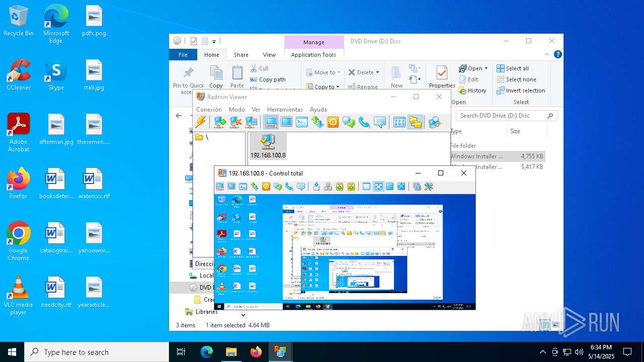Select the 192.168.100.8 connection entry

point(268,146)
